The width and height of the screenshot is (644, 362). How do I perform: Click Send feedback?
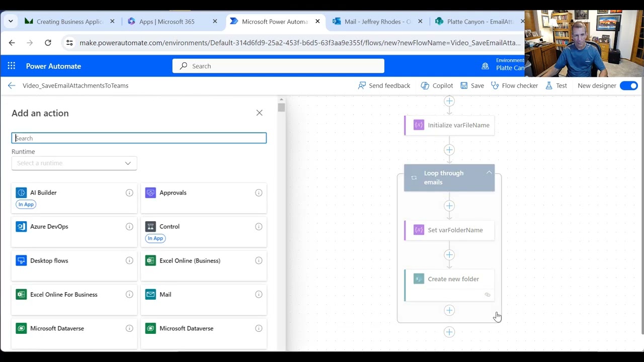click(384, 85)
